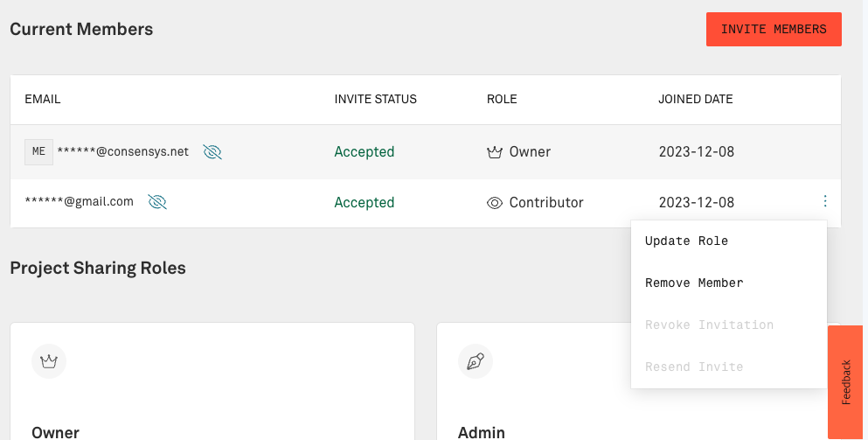
Task: Click the JOINED DATE column header
Action: click(695, 99)
